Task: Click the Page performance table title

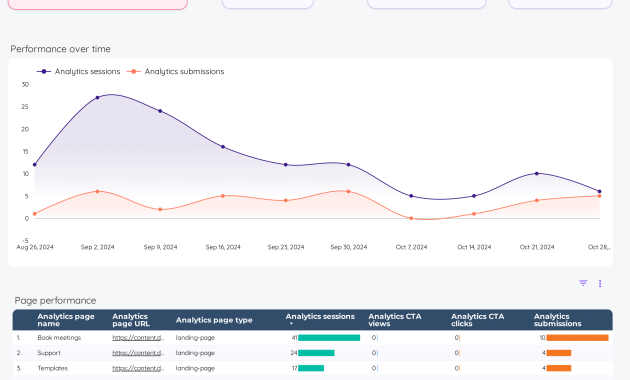Action: 55,300
